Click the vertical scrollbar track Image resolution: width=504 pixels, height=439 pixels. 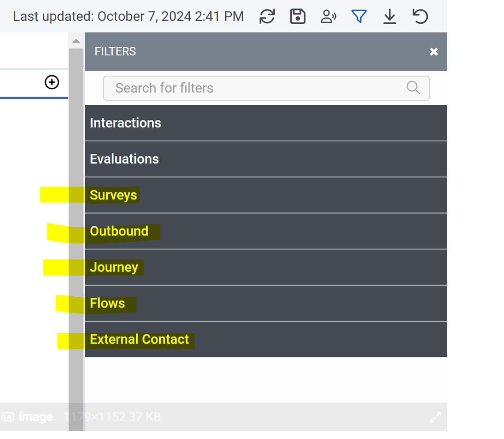[x=76, y=212]
